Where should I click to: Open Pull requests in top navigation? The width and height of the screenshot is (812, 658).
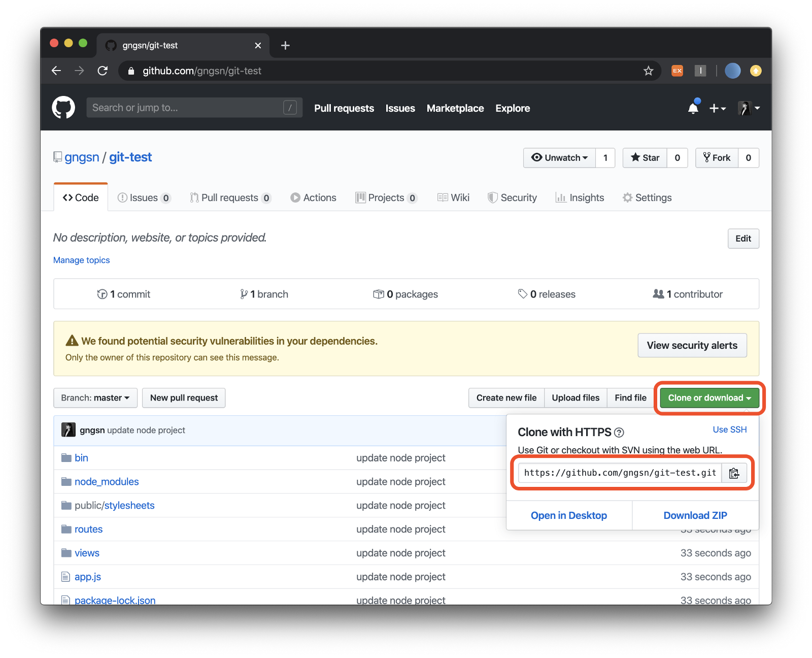tap(344, 108)
